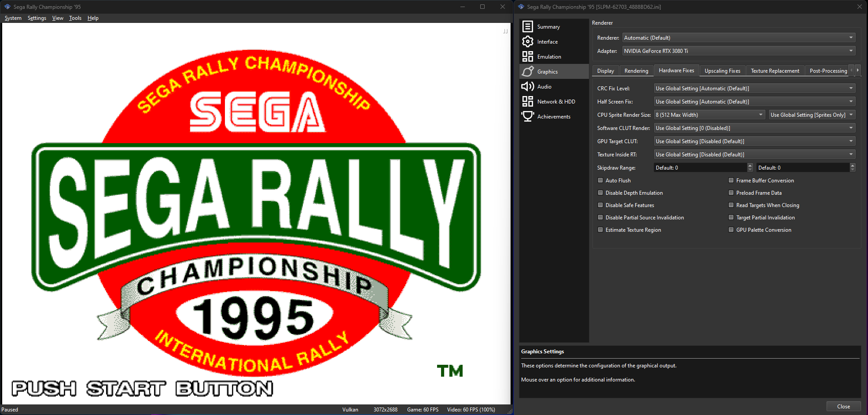Open the Audio speaker icon

(527, 86)
